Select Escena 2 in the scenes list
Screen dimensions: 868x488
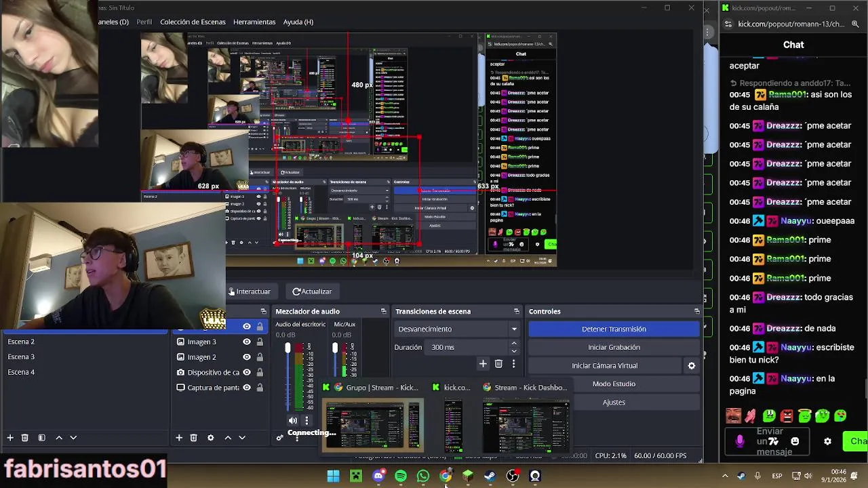85,342
